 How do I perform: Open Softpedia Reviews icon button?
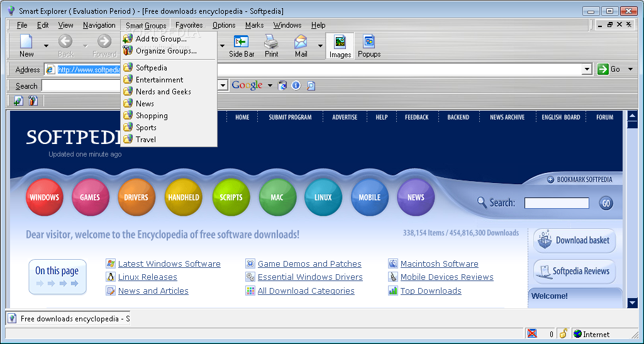(575, 271)
